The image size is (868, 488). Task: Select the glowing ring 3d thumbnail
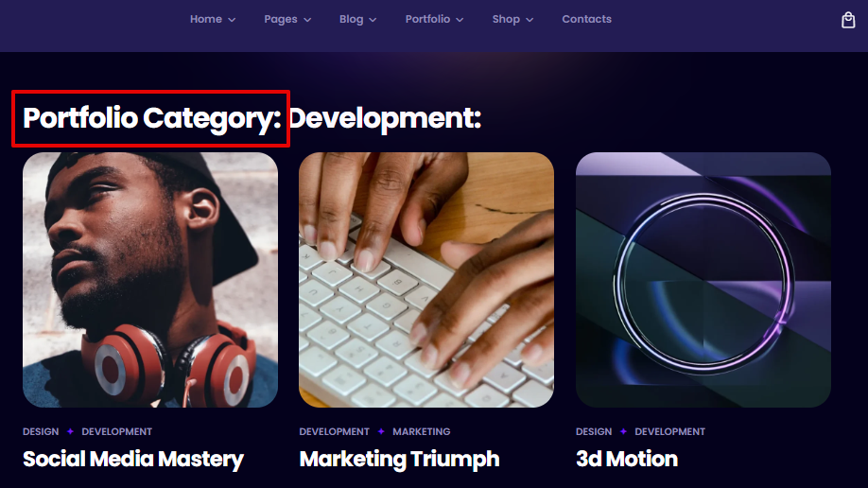pyautogui.click(x=703, y=280)
